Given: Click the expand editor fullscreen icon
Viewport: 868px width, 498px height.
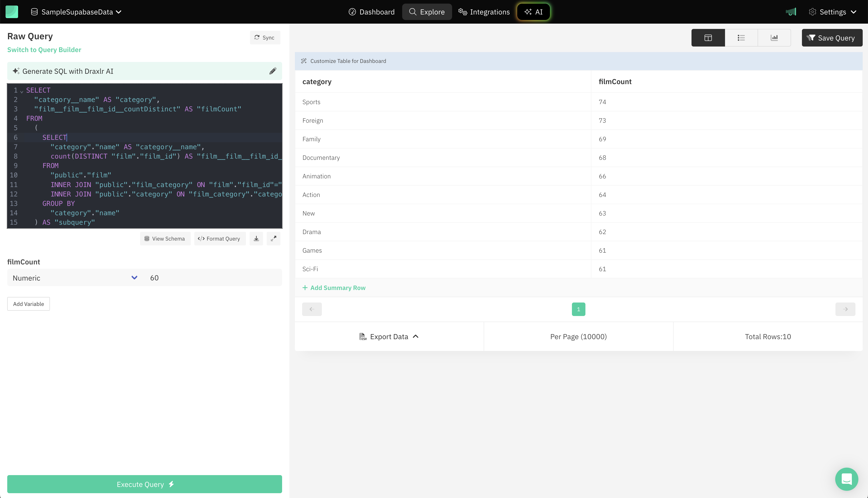Looking at the screenshot, I should 273,239.
